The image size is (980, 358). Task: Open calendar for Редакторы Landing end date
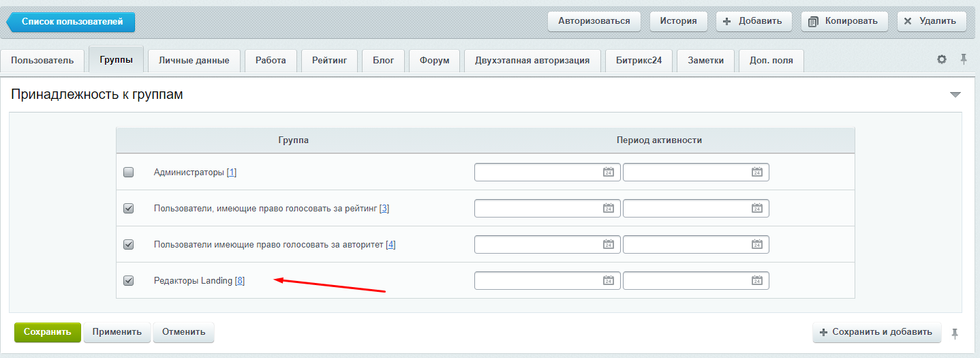[x=756, y=280]
